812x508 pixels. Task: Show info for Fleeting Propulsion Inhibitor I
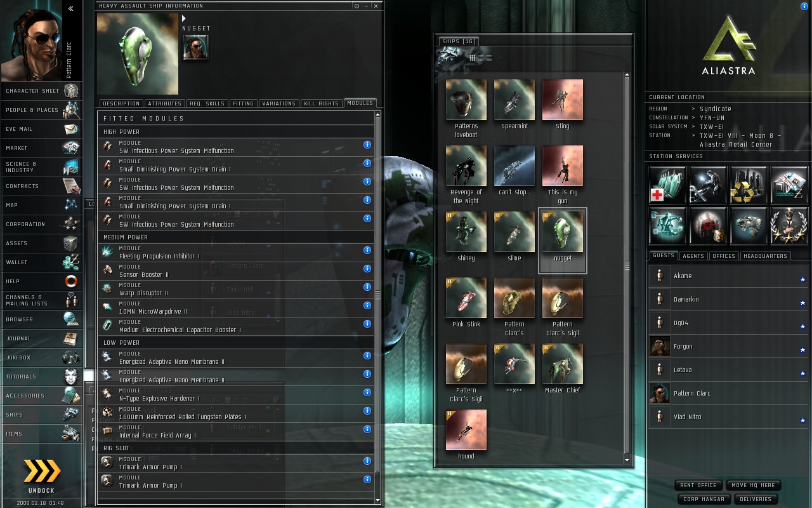pos(367,250)
